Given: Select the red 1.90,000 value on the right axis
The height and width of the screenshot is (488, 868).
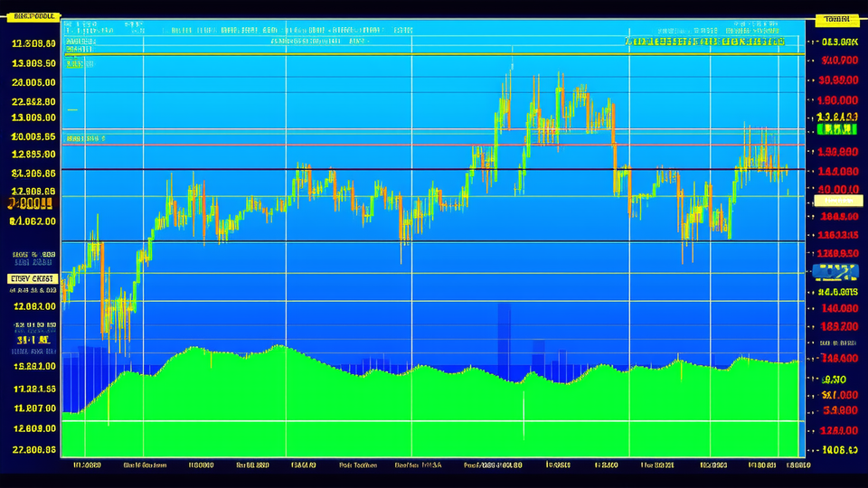Looking at the screenshot, I should point(838,100).
